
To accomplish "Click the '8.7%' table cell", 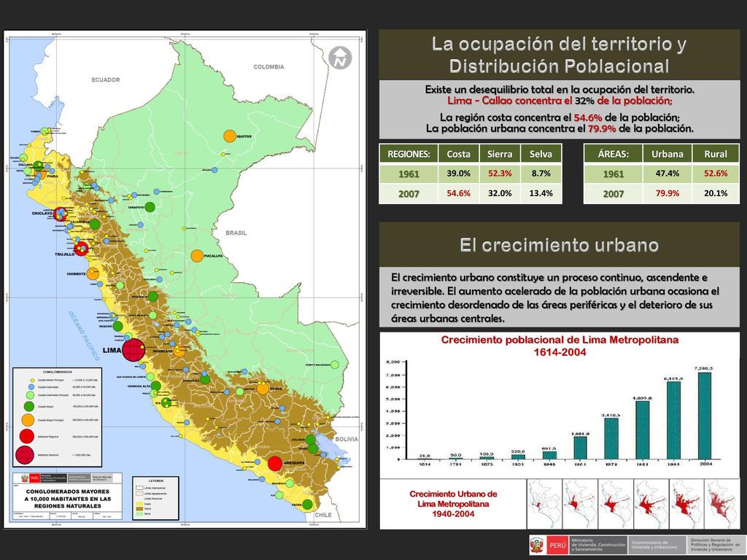I will coord(541,174).
